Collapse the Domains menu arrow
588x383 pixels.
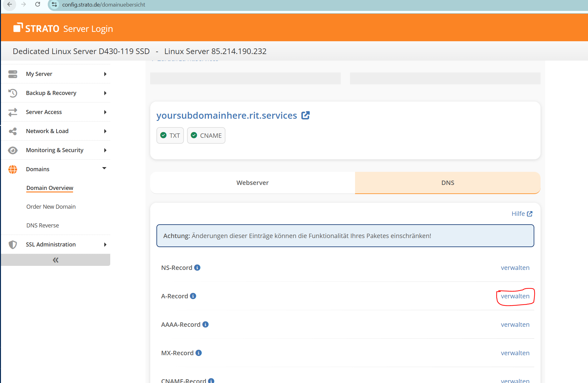(104, 168)
